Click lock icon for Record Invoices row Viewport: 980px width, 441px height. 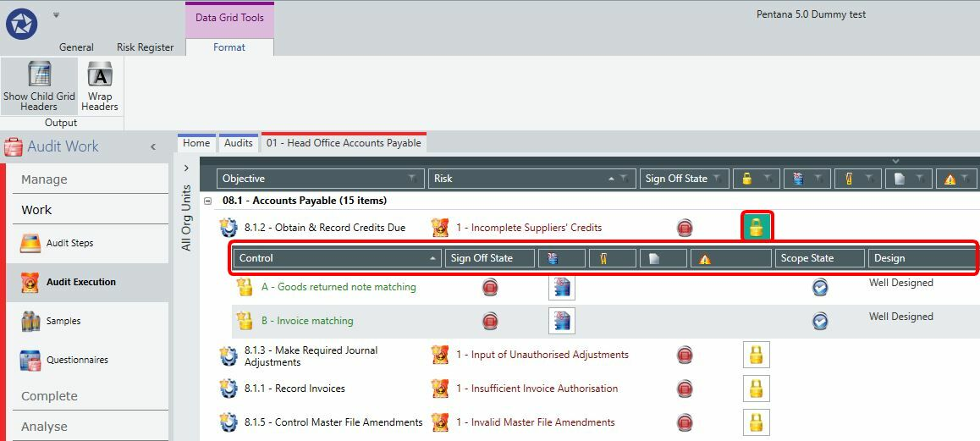click(x=757, y=389)
